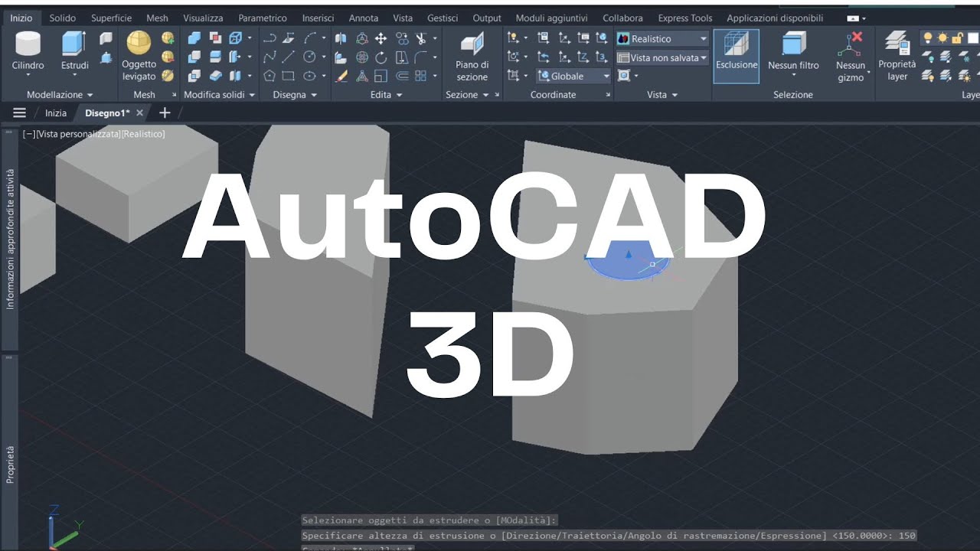Open the Parametrico ribbon tab
This screenshot has width=980, height=551.
[x=263, y=18]
